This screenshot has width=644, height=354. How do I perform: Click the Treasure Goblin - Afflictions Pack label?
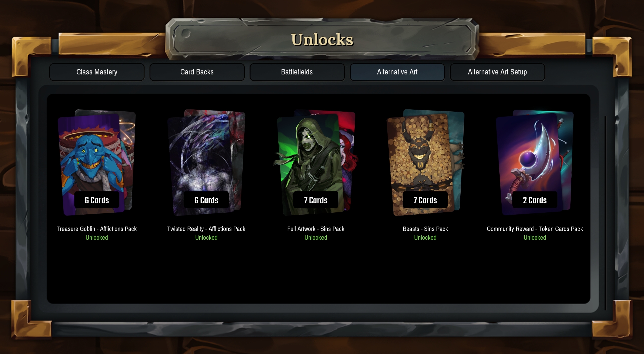coord(97,229)
